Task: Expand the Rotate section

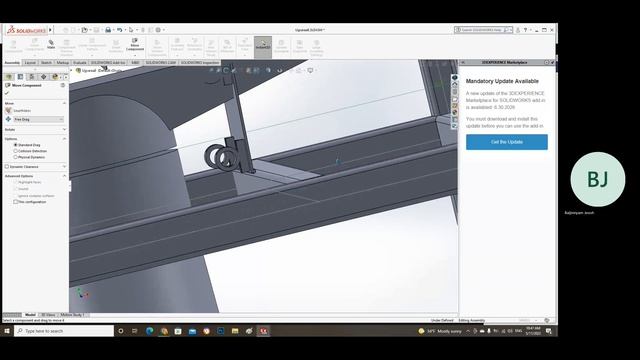Action: click(64, 129)
